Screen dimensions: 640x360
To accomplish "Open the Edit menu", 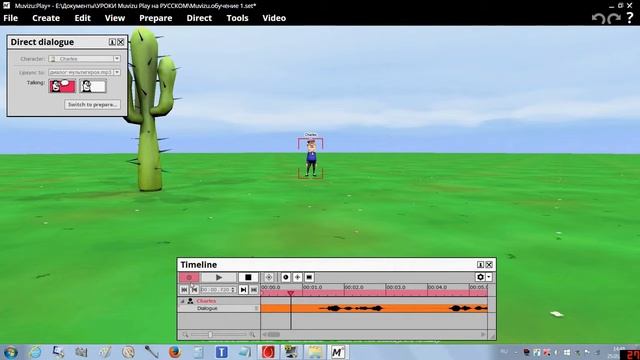I will 82,18.
